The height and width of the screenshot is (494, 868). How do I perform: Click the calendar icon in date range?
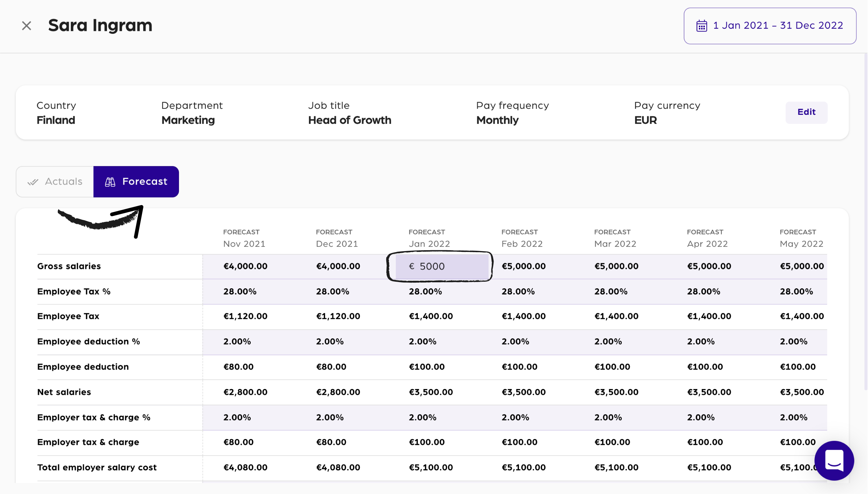[701, 26]
